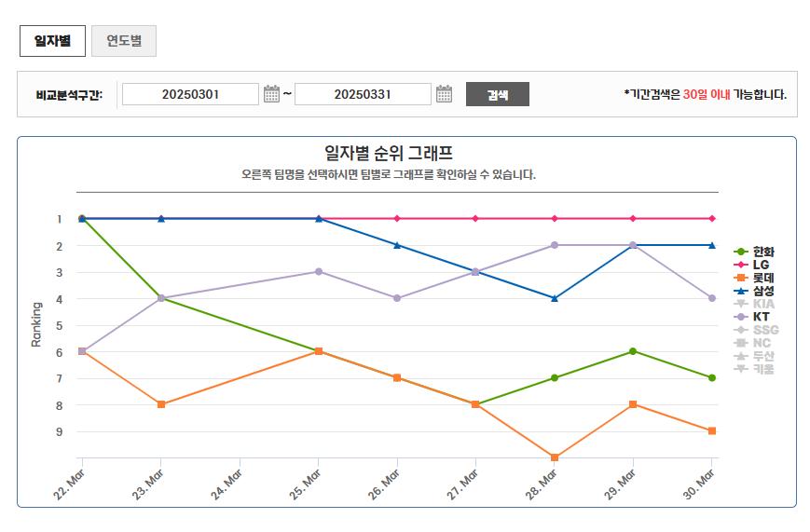Open the end date calendar picker

point(444,94)
